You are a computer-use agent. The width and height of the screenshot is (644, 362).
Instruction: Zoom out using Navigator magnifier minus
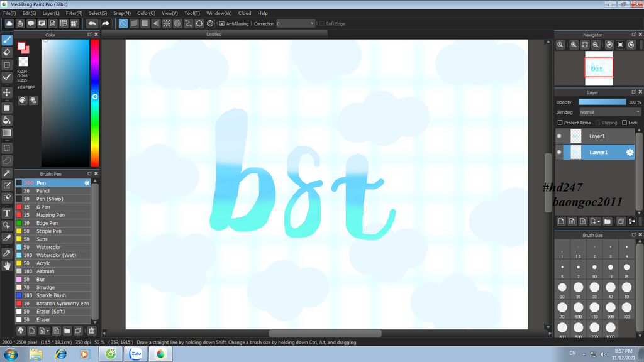click(596, 45)
